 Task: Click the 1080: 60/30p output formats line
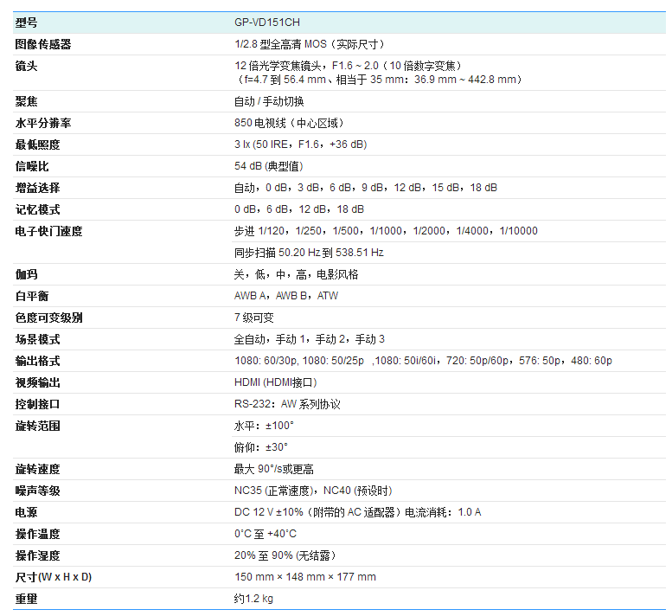(423, 361)
